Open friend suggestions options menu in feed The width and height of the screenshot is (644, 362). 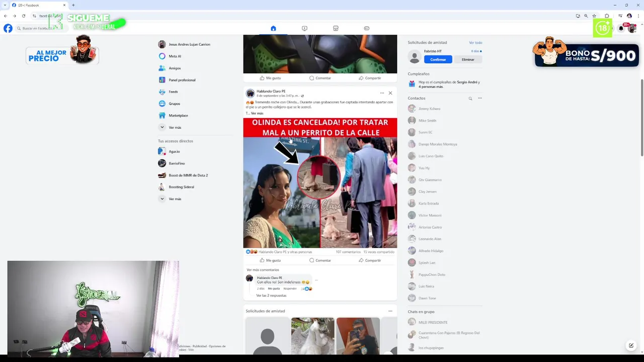[390, 311]
